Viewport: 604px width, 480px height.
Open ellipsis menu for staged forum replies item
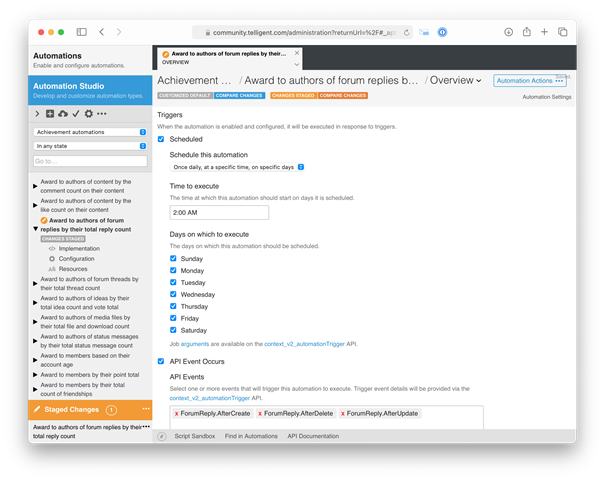click(146, 426)
